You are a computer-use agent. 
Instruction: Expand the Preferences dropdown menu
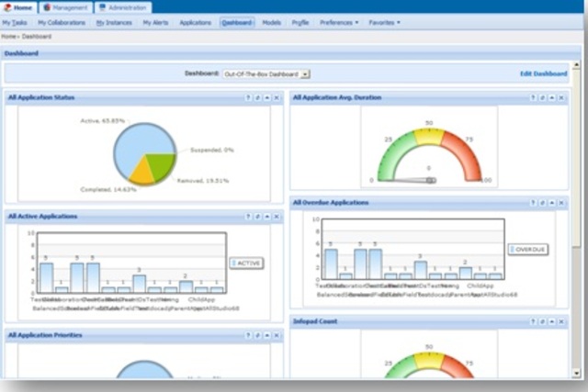[x=339, y=22]
